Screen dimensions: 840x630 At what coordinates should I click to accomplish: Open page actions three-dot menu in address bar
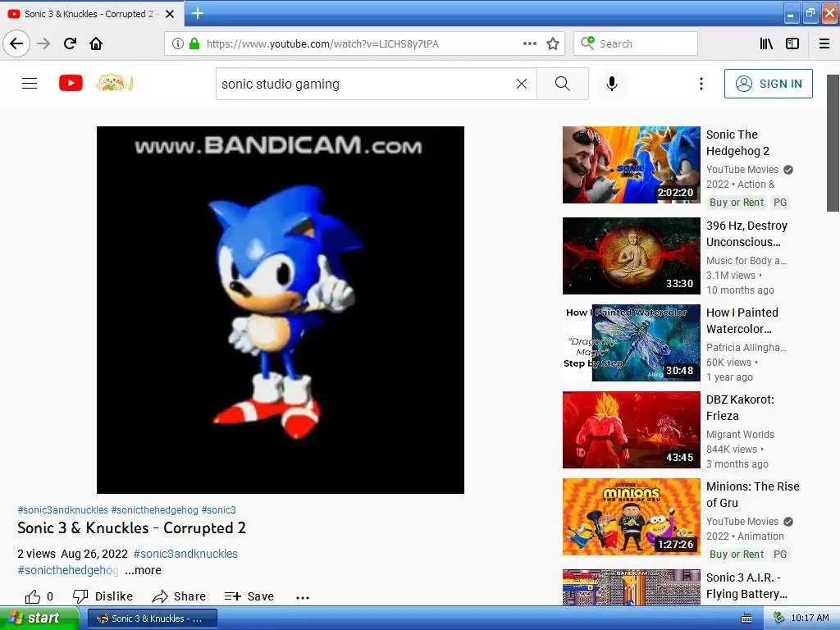pyautogui.click(x=529, y=43)
